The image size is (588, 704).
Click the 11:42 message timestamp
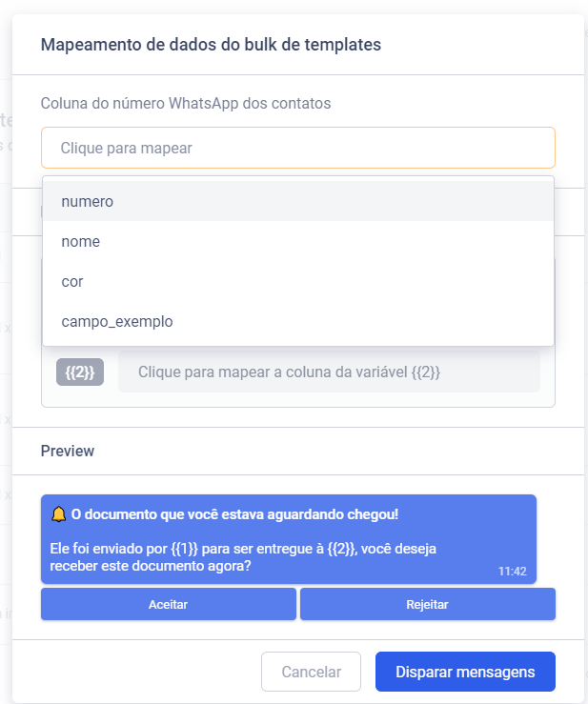[x=512, y=572]
